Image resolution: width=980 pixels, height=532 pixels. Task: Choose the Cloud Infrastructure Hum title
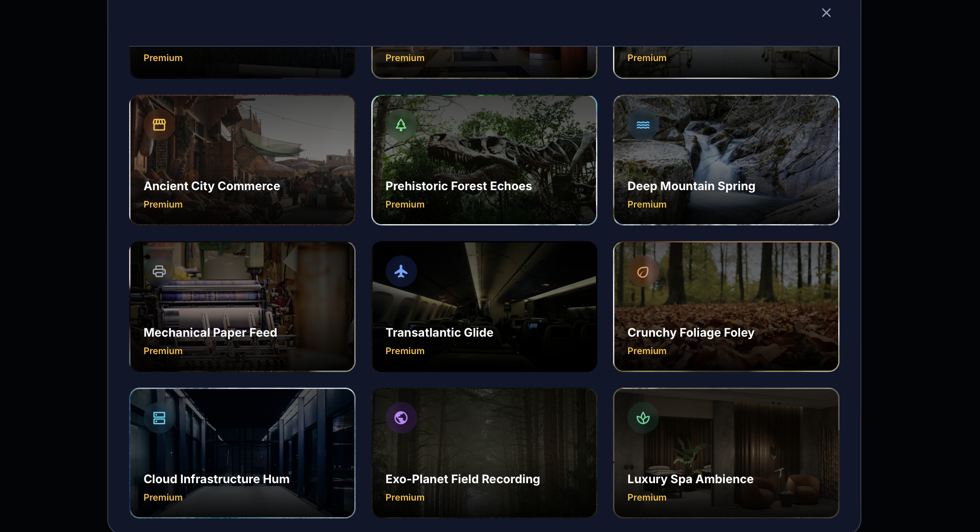[x=216, y=479]
